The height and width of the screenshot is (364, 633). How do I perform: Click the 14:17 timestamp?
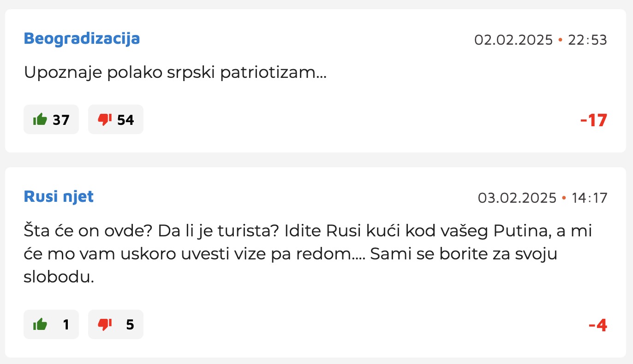pos(590,198)
